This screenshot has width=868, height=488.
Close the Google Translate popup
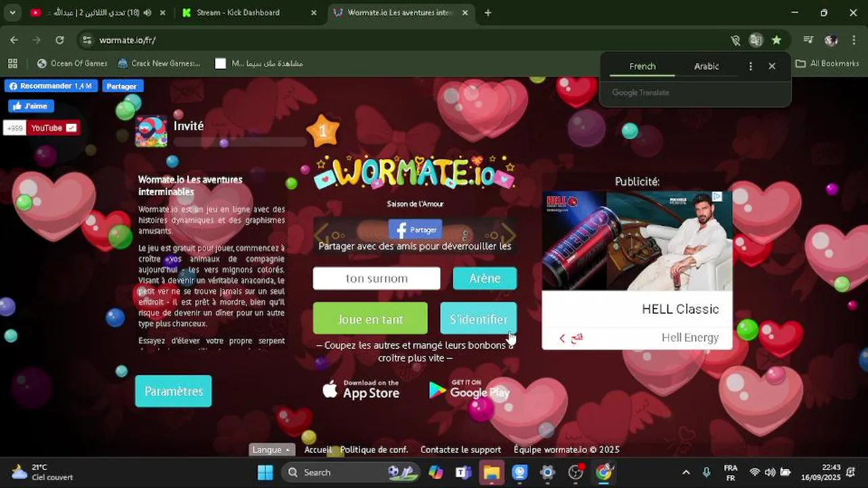(x=772, y=66)
